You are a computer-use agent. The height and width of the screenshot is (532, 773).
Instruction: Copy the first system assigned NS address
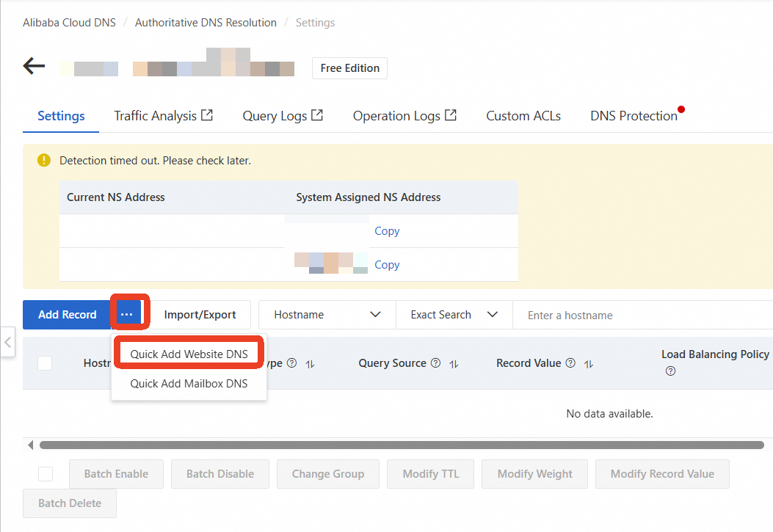[387, 231]
